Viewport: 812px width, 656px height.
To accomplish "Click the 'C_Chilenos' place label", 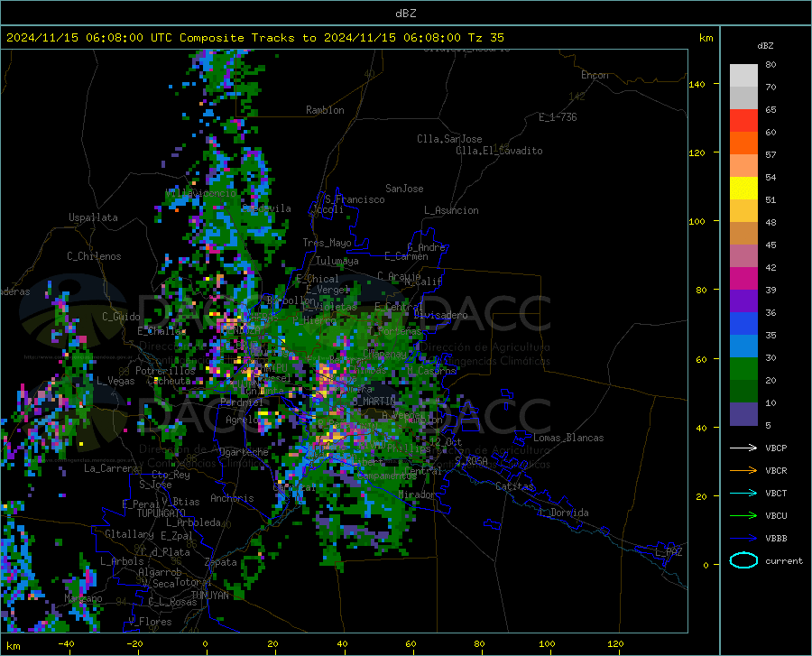I will pos(94,256).
